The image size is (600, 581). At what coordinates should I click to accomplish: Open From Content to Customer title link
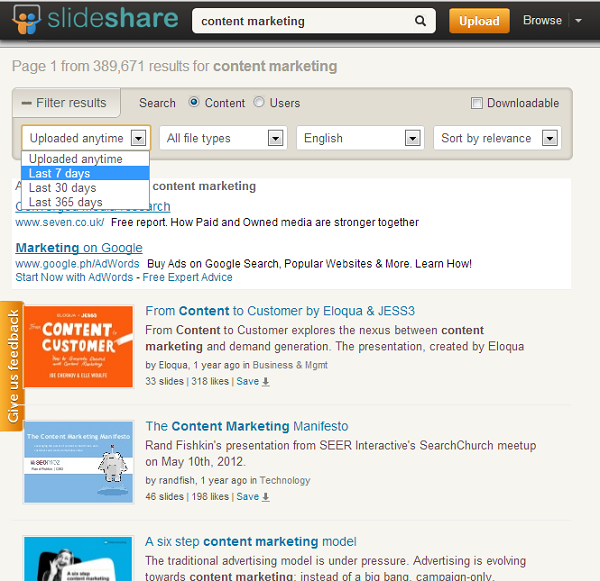280,311
